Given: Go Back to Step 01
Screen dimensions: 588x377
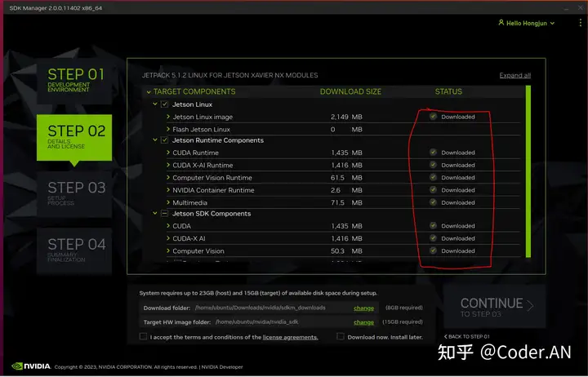Looking at the screenshot, I should pyautogui.click(x=467, y=336).
